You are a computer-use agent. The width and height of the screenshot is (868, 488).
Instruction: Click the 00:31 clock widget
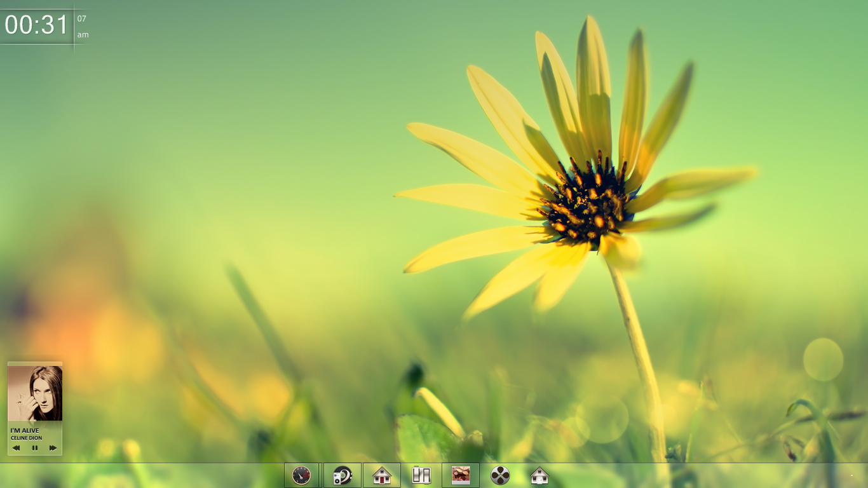pos(37,25)
